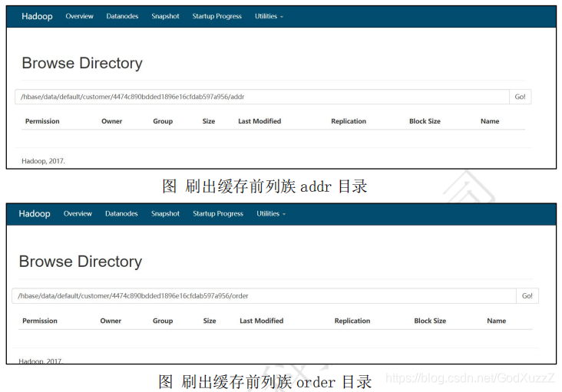Click Replication header in order table
The height and width of the screenshot is (392, 562).
352,321
